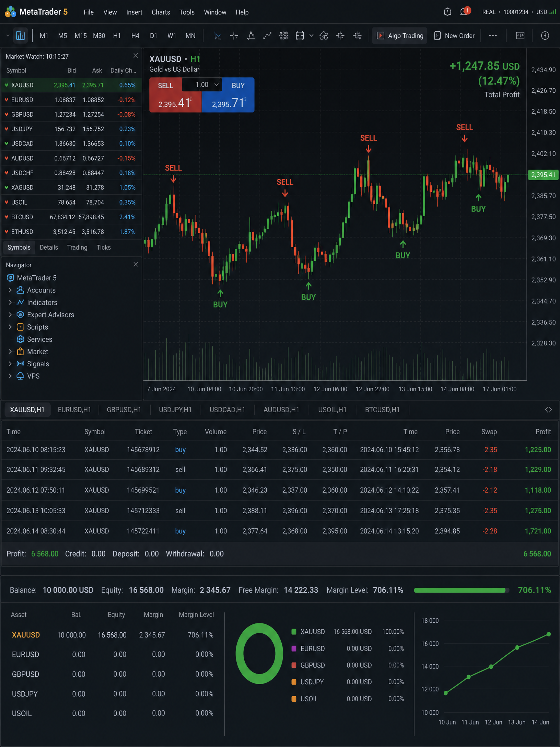Expand the VPS tree node

point(10,376)
